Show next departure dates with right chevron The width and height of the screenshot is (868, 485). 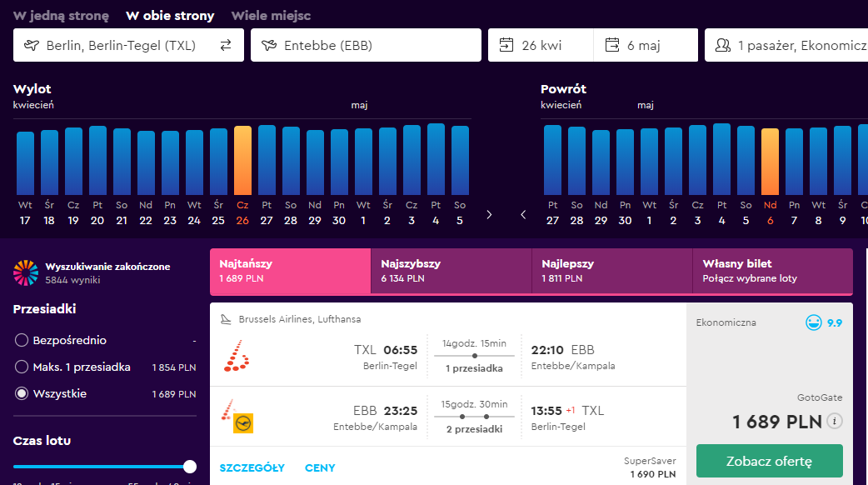[489, 214]
